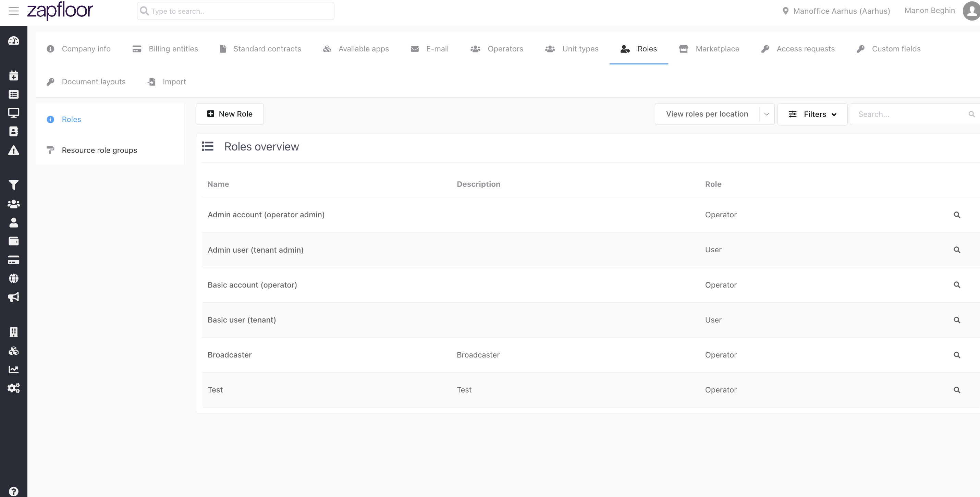Switch to the Custom fields tab
The image size is (980, 497).
click(x=888, y=49)
